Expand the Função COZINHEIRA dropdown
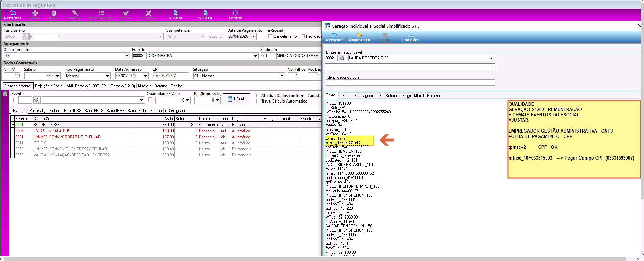Image resolution: width=644 pixels, height=261 pixels. (256, 56)
